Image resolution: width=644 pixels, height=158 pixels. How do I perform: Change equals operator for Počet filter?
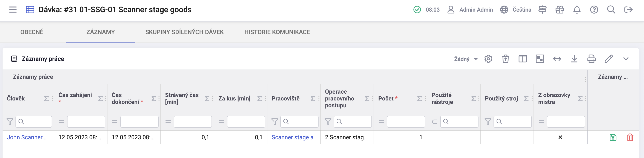381,122
